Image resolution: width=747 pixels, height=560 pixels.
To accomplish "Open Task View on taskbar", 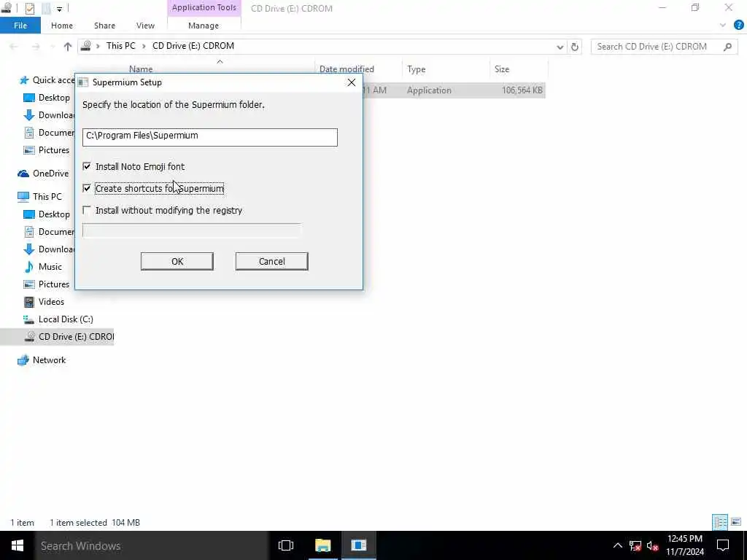I will pos(286,545).
